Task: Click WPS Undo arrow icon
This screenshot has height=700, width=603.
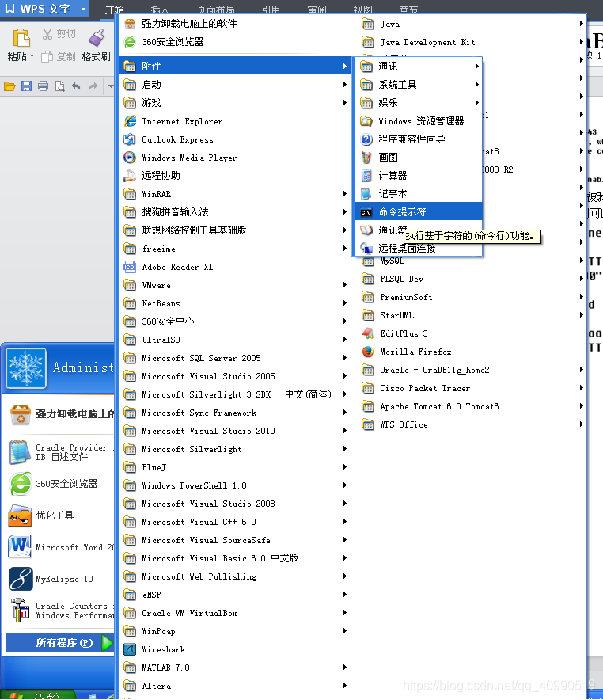Action: click(76, 86)
